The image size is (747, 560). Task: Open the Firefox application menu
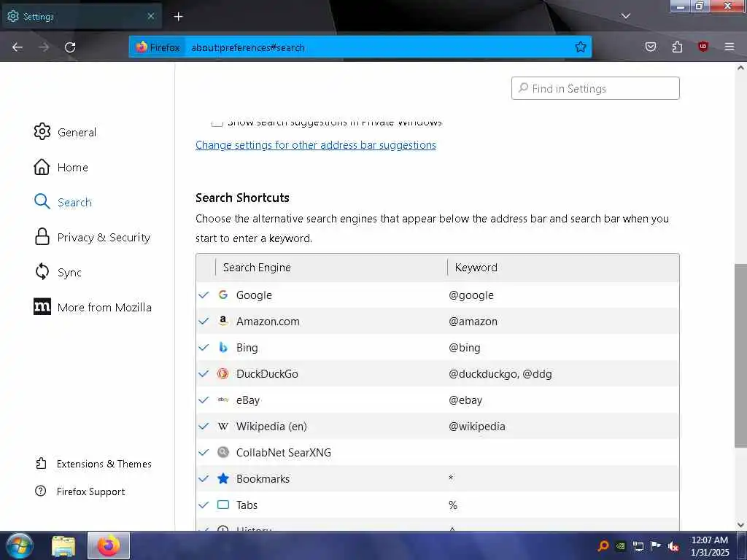point(729,47)
